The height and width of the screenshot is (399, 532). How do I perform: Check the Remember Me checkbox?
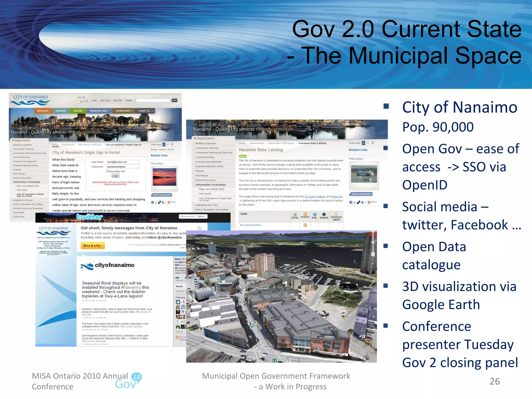pyautogui.click(x=107, y=171)
